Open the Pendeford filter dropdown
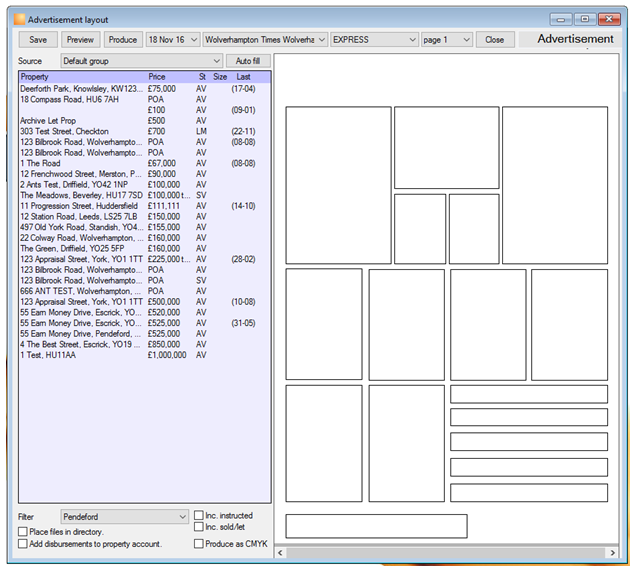The width and height of the screenshot is (636, 571). pos(125,517)
